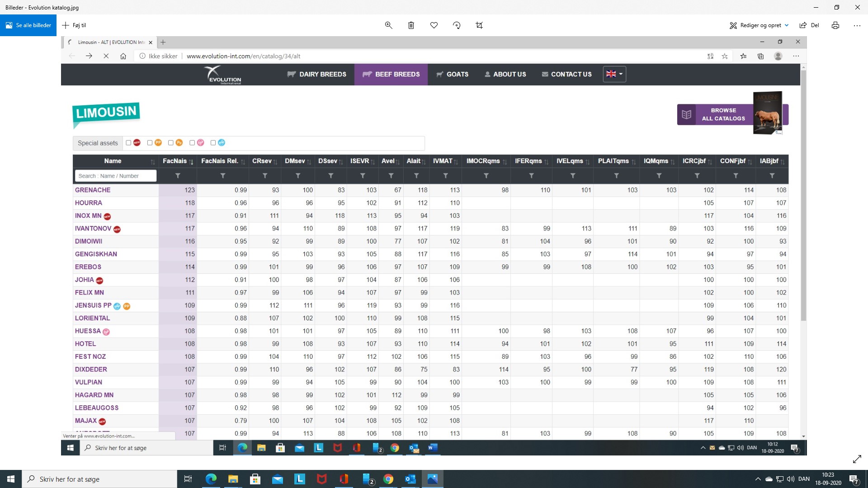Open a new browser tab with plus

(163, 42)
